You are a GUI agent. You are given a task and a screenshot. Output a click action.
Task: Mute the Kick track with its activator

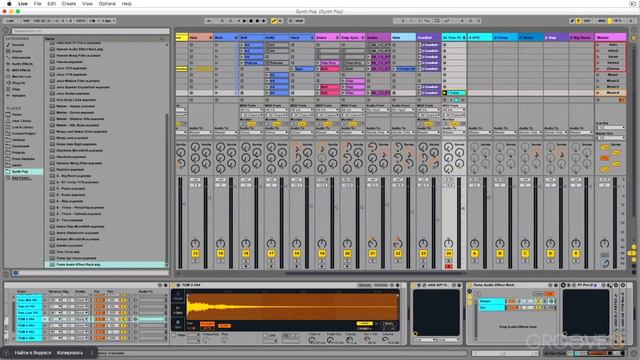pos(220,253)
